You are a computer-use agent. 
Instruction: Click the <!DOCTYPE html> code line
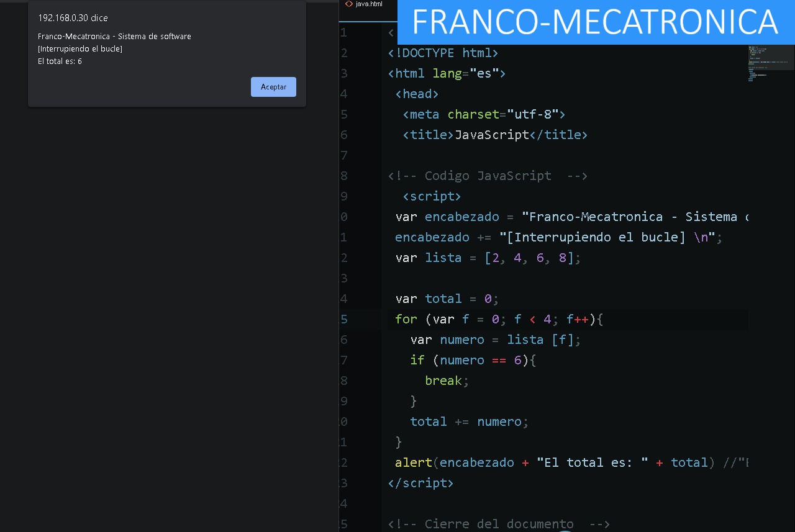[443, 53]
